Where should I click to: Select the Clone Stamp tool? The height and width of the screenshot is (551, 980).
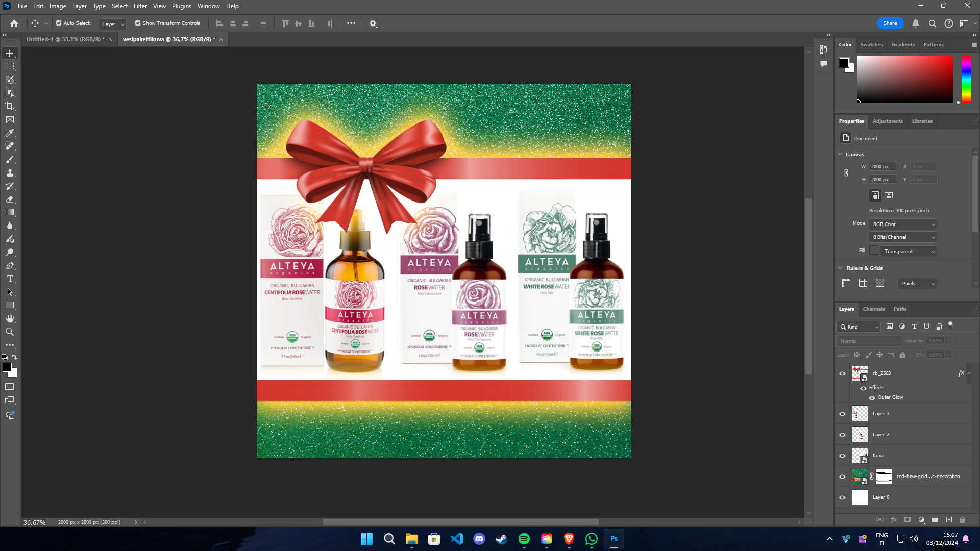(10, 172)
